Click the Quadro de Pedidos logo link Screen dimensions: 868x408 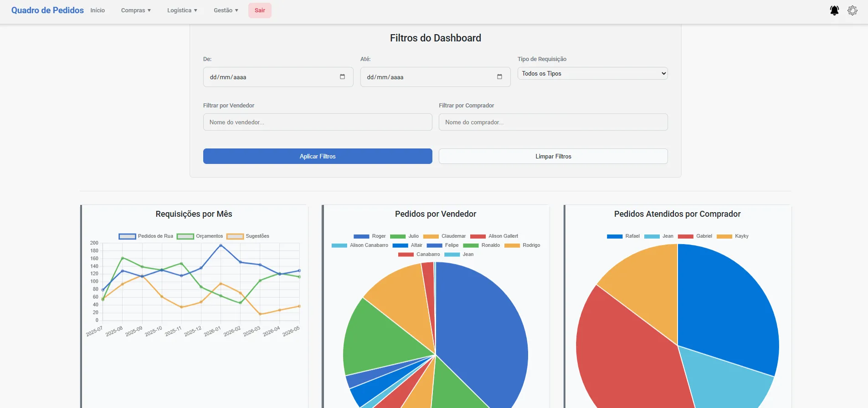(47, 10)
